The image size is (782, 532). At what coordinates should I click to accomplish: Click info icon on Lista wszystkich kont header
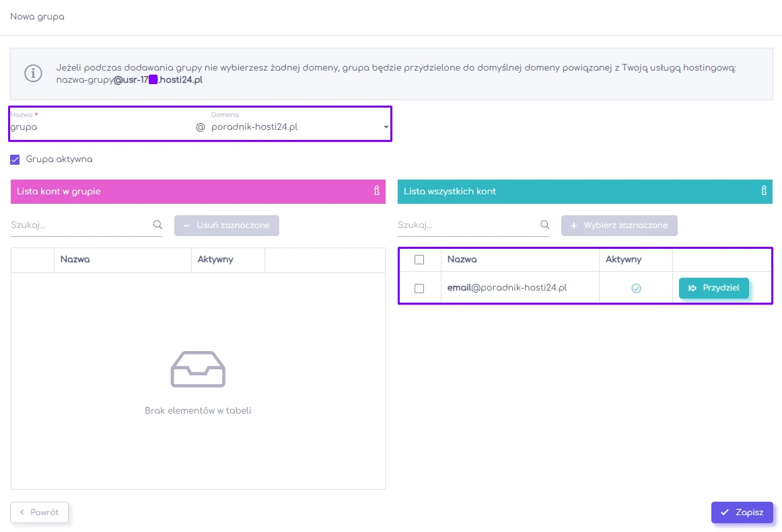coord(764,191)
